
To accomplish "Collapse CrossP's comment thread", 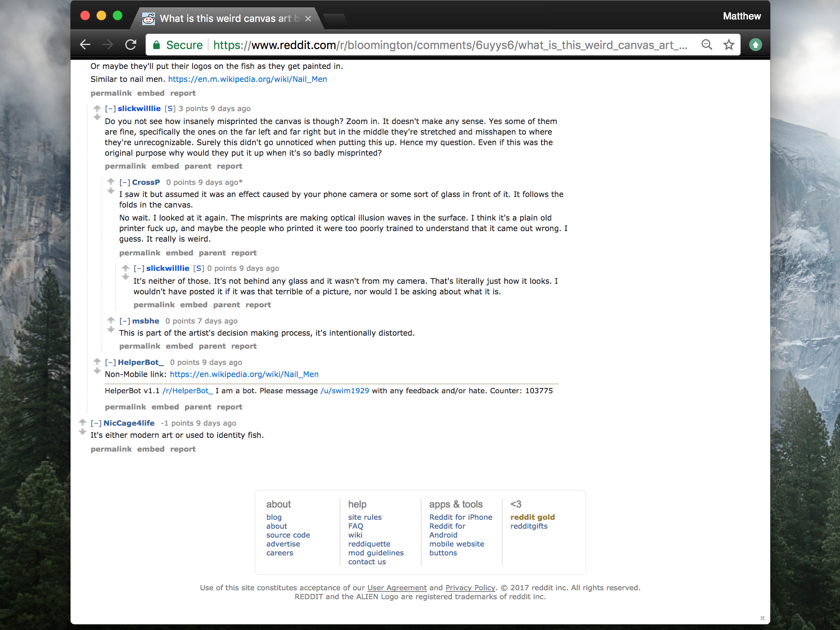I will [x=124, y=182].
